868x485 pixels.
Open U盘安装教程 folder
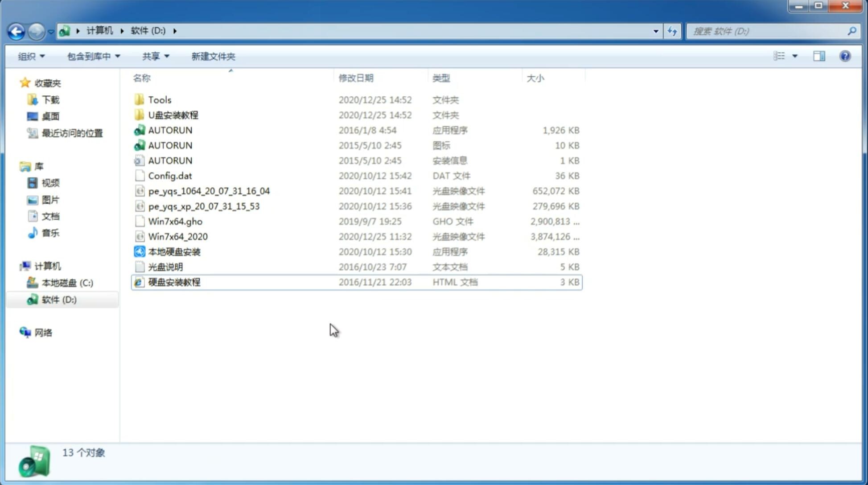pos(173,115)
